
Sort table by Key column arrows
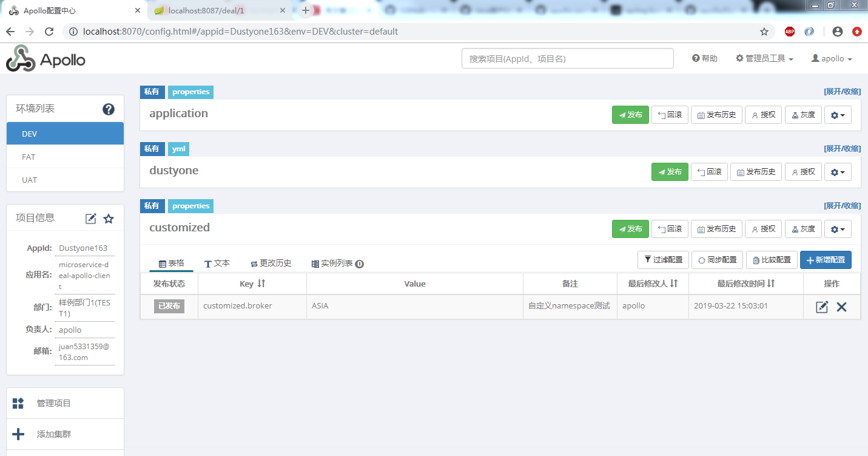261,284
